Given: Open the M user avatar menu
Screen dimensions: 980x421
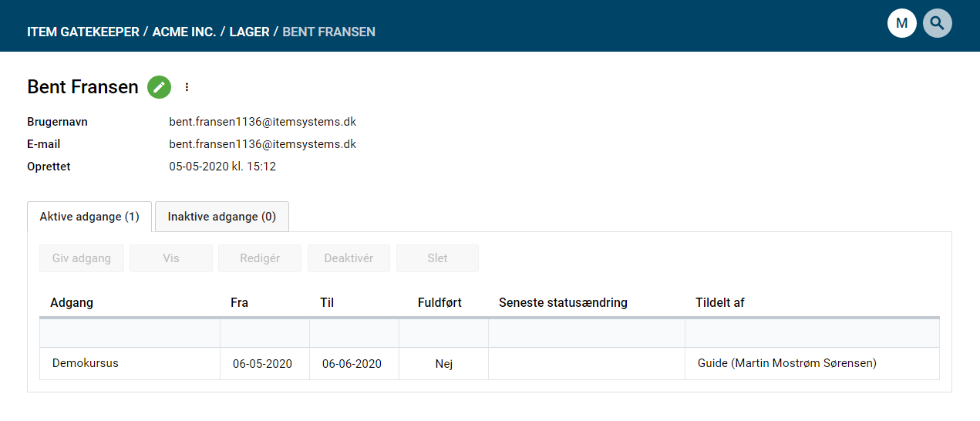Looking at the screenshot, I should coord(901,23).
